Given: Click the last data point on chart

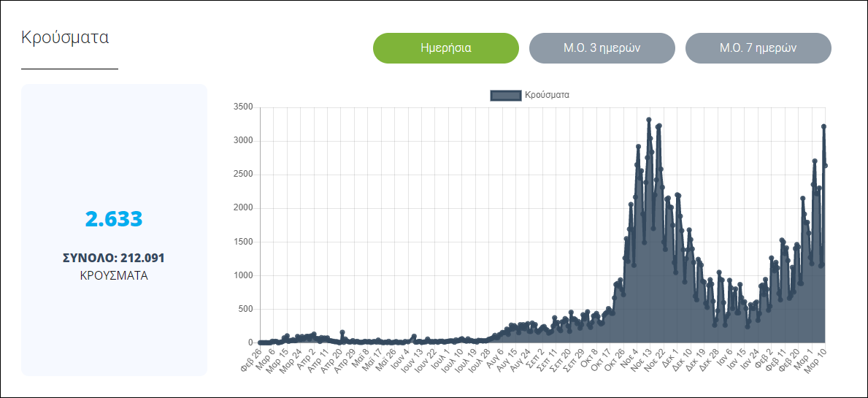Looking at the screenshot, I should (825, 166).
